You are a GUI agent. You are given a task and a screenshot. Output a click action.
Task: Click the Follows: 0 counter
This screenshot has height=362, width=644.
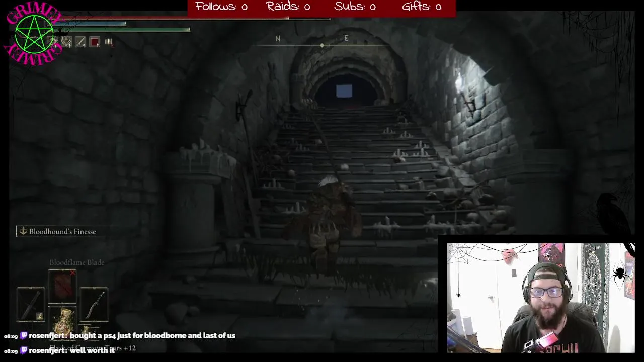pyautogui.click(x=221, y=7)
